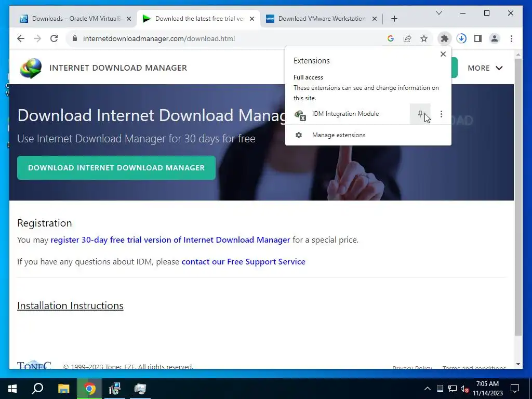Viewport: 532px width, 399px height.
Task: Open the Chrome profile icon
Action: coord(495,38)
